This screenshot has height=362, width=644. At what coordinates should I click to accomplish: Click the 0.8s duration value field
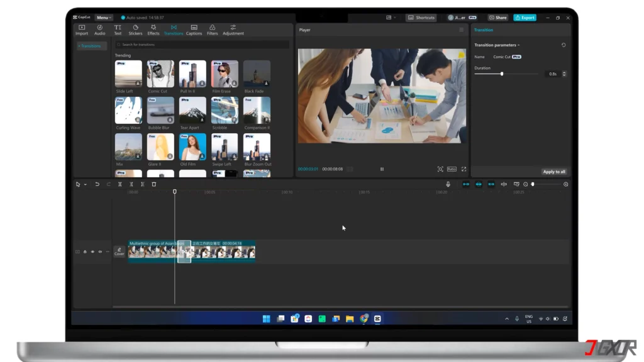pyautogui.click(x=553, y=74)
